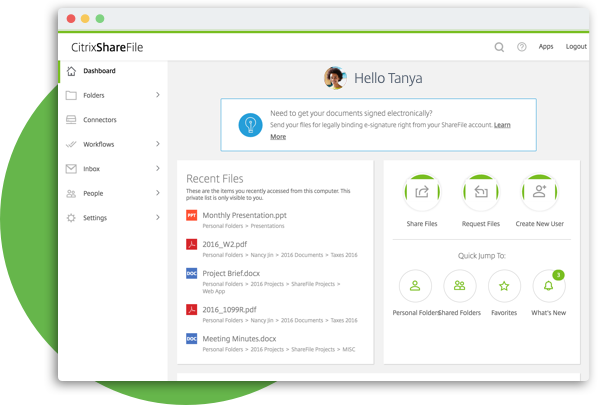
Task: Expand the Workflows chevron
Action: click(158, 144)
